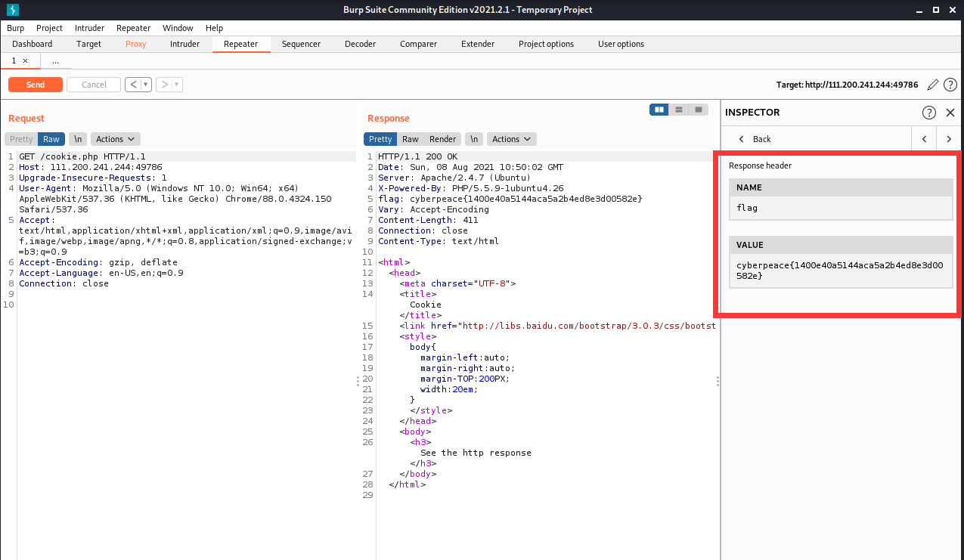Switch to the Intruder tab
The height and width of the screenshot is (560, 964).
pos(184,44)
